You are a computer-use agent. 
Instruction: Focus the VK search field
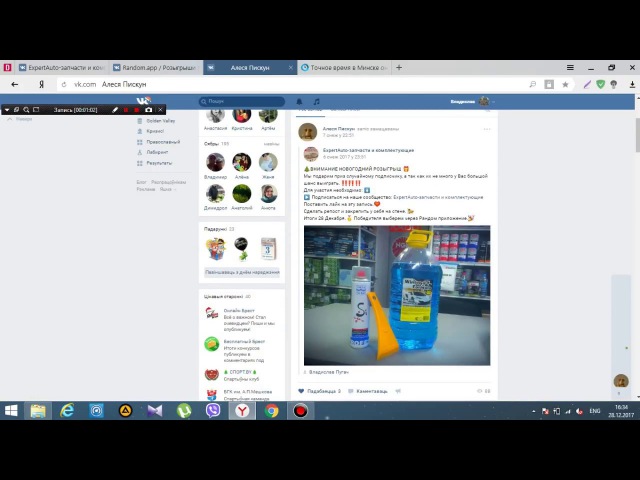[242, 101]
